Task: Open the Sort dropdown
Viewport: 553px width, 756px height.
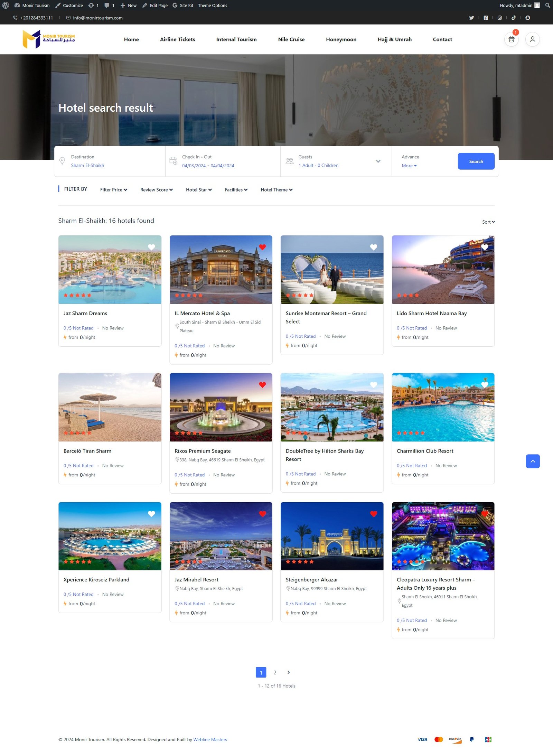Action: (x=488, y=222)
